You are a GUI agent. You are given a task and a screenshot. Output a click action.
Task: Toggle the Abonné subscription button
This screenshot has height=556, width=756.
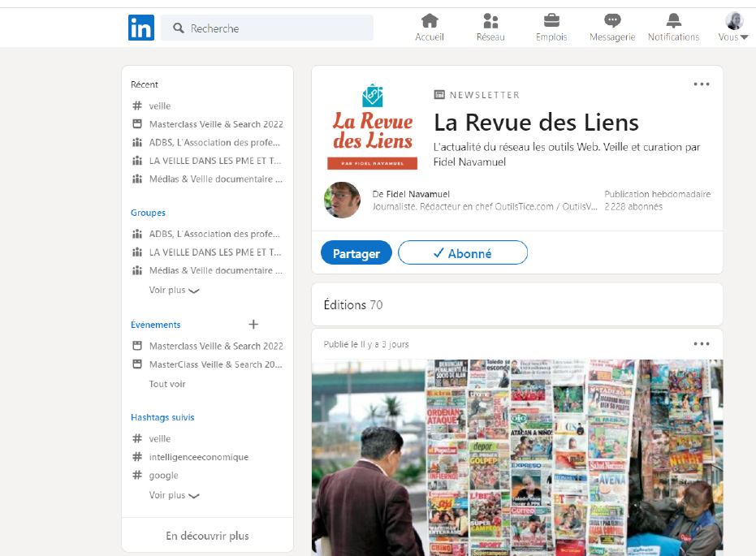click(463, 253)
